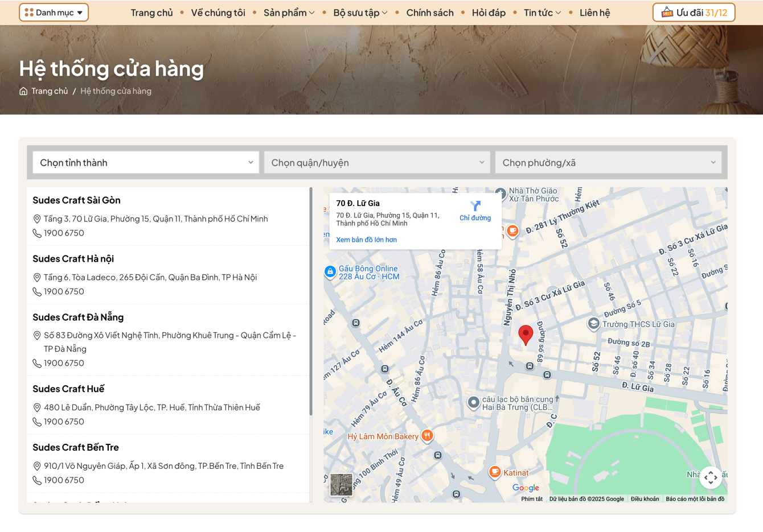Select the Sudes Craft Đà Nẵng store
This screenshot has height=532, width=763.
coord(78,317)
